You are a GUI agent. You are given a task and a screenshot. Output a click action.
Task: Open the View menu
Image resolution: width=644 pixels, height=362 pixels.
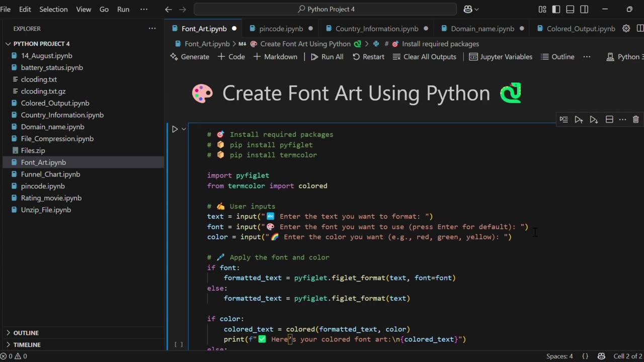tap(84, 9)
